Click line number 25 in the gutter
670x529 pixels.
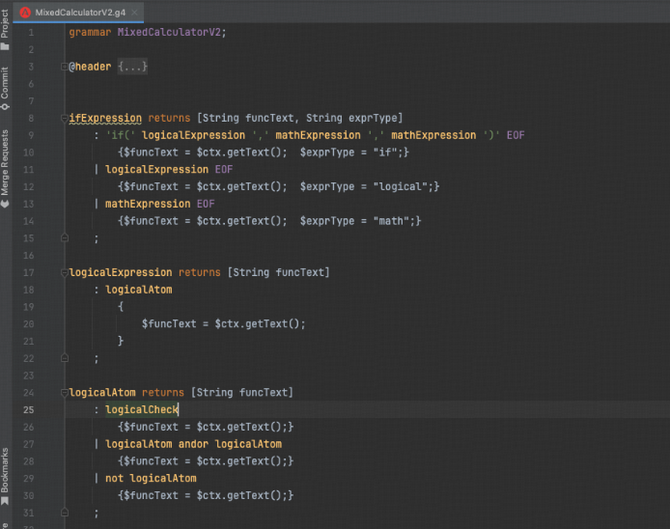28,410
